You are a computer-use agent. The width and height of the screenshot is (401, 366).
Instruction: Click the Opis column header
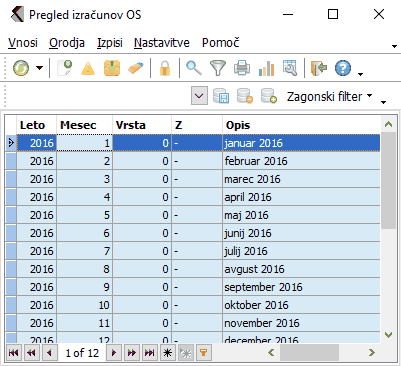pyautogui.click(x=301, y=125)
